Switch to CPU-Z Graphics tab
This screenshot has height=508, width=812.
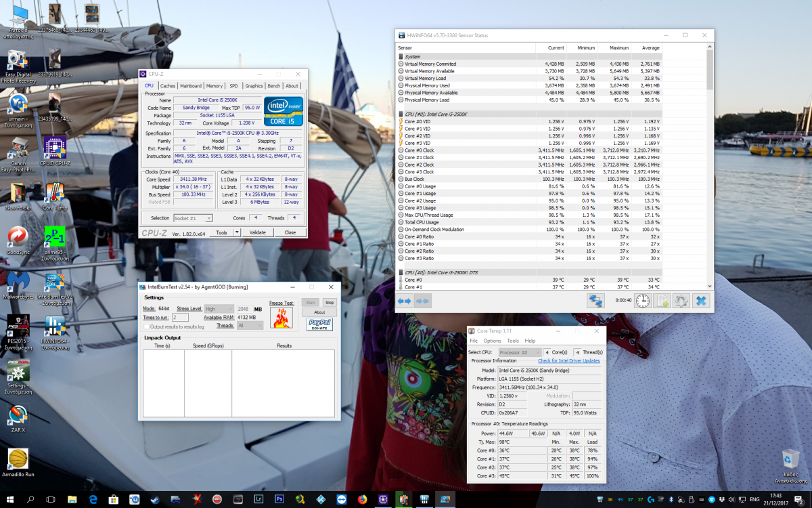click(x=254, y=86)
